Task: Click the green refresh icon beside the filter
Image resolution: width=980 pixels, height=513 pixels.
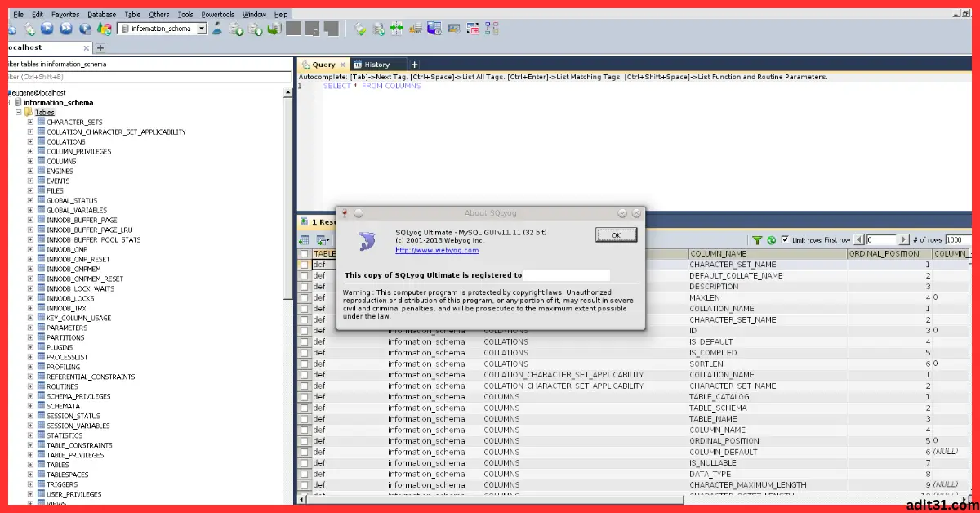Action: coord(771,240)
